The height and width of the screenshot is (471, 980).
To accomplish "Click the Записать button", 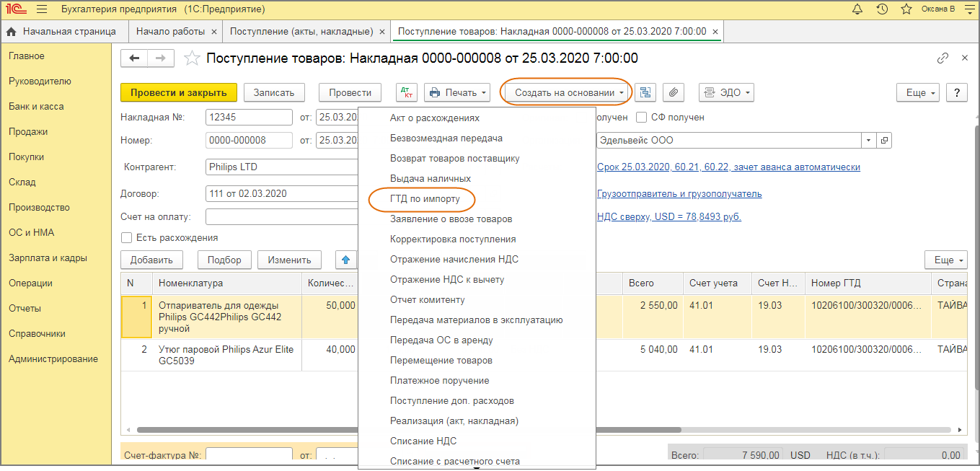I will point(274,92).
